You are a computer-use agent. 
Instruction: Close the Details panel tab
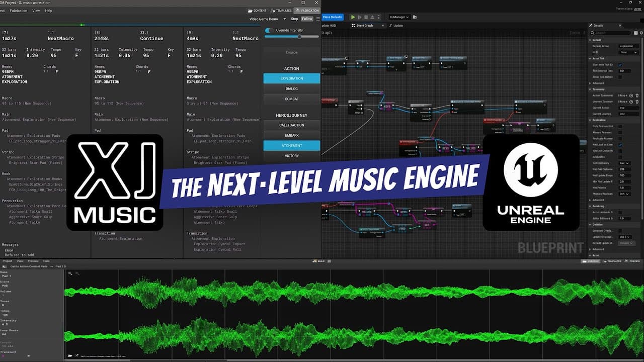coord(620,26)
